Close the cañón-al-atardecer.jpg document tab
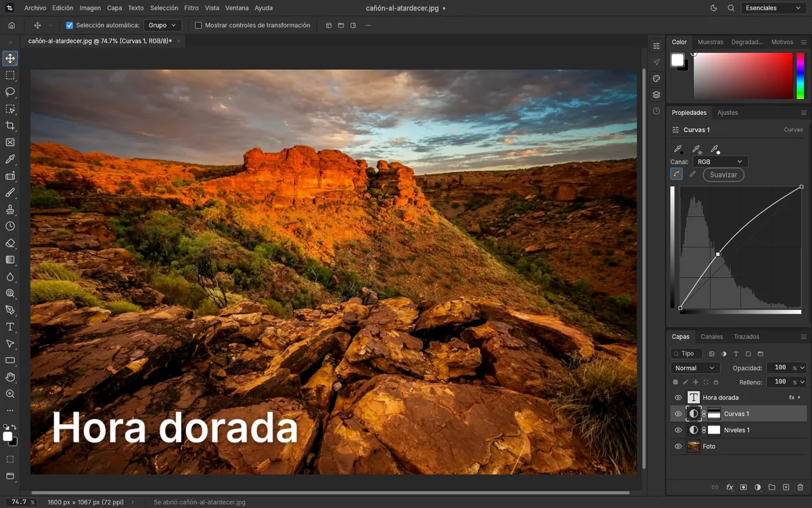This screenshot has width=812, height=508. (179, 41)
